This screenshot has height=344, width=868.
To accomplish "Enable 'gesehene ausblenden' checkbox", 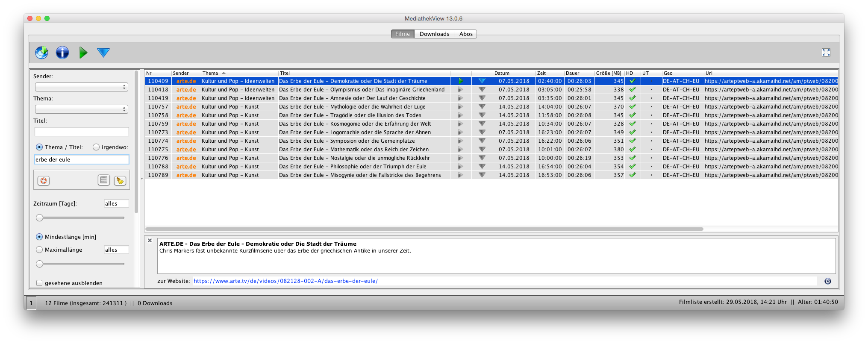I will pos(39,283).
